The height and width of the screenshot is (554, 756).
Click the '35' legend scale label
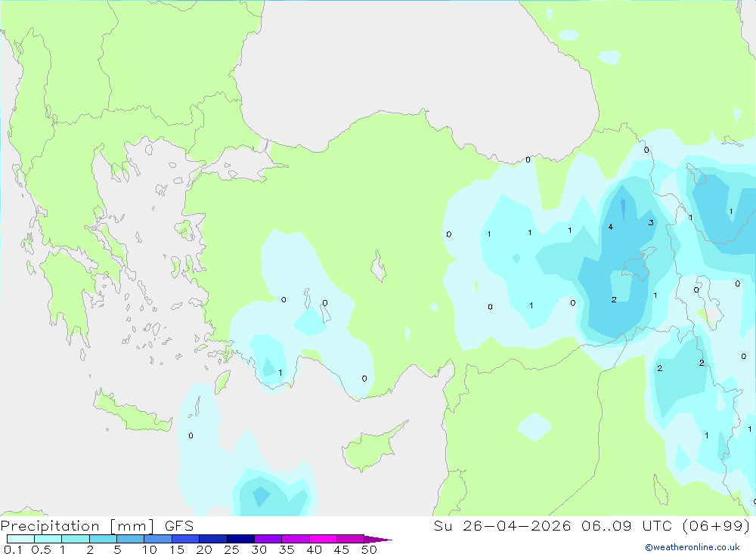pos(287,549)
